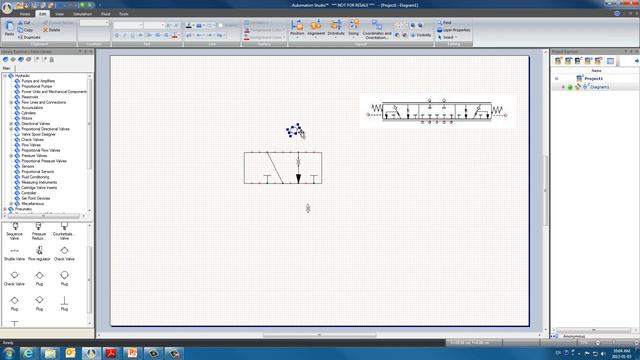
Task: Open Accumulators category
Action: click(32, 108)
